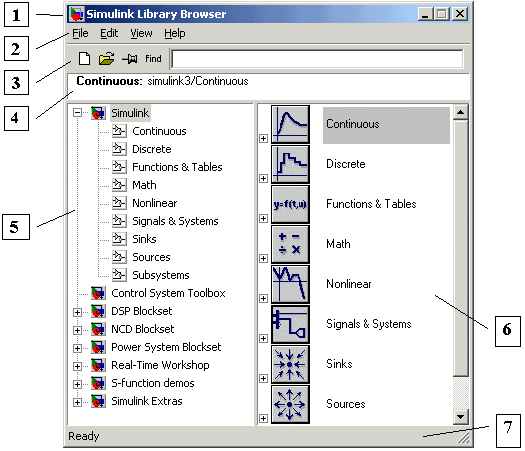525x451 pixels.
Task: Expand the DSP Blockset tree node
Action: pos(77,312)
